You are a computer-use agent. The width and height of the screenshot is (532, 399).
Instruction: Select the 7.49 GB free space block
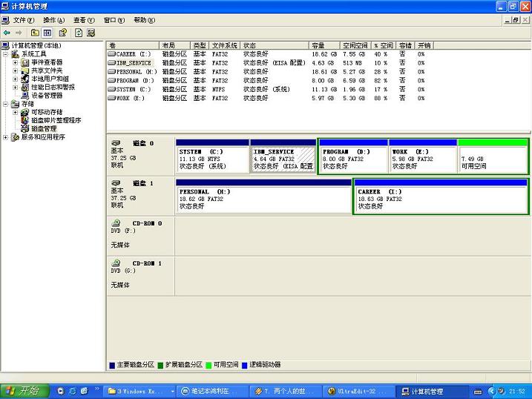pos(492,159)
